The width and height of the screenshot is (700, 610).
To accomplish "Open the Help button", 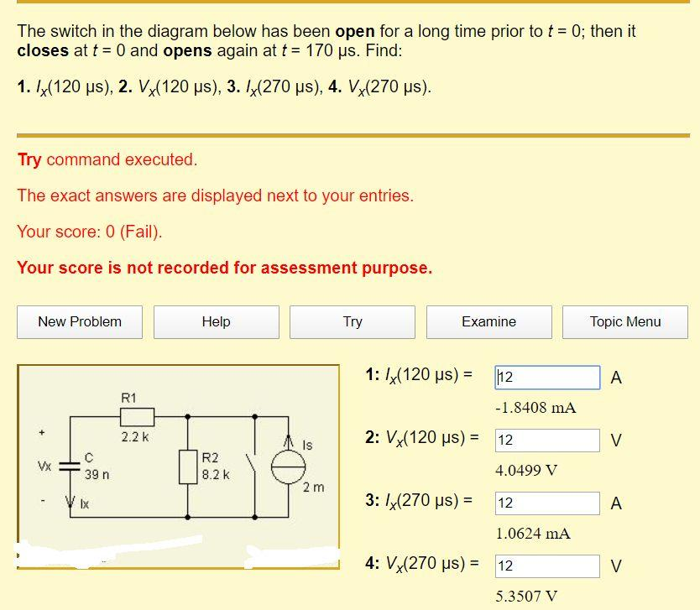I will [217, 321].
